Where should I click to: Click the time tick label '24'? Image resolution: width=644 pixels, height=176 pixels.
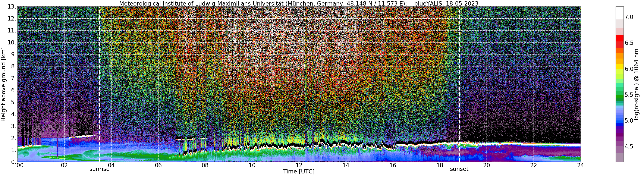click(x=581, y=165)
